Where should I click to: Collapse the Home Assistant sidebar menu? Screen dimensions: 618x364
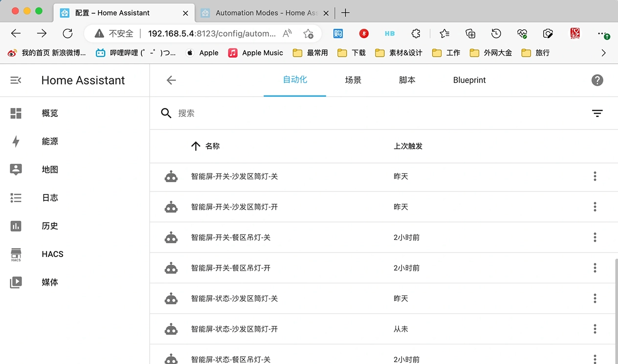16,80
